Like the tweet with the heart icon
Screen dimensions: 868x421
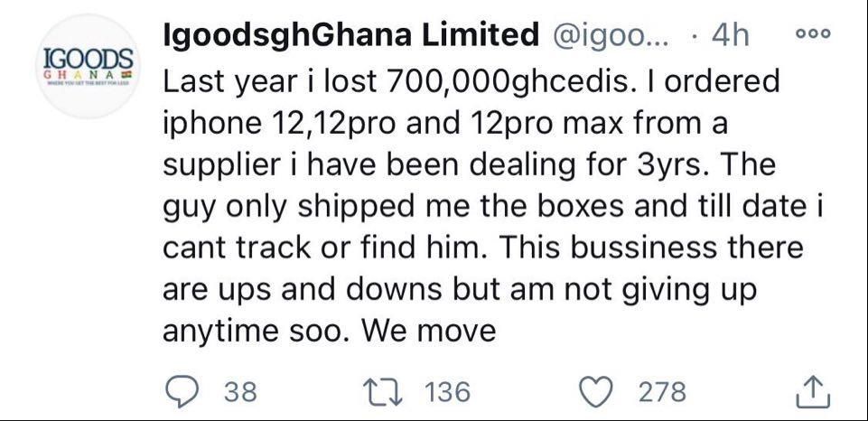595,391
